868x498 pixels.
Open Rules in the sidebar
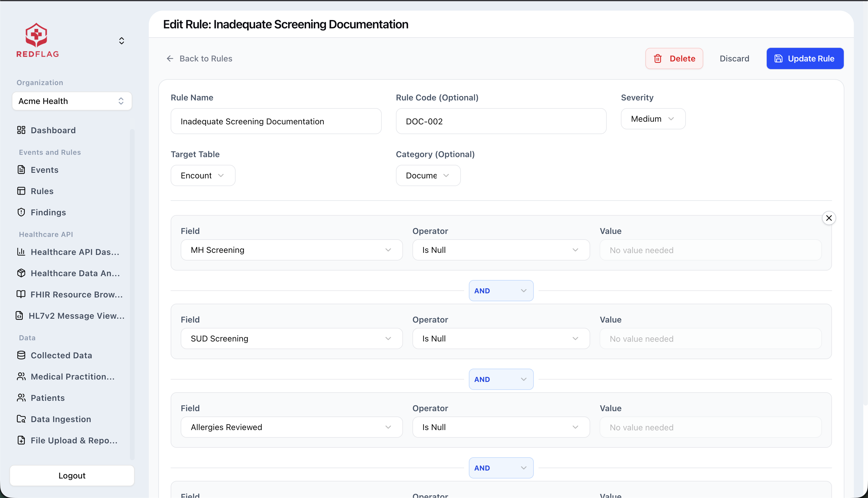coord(42,191)
